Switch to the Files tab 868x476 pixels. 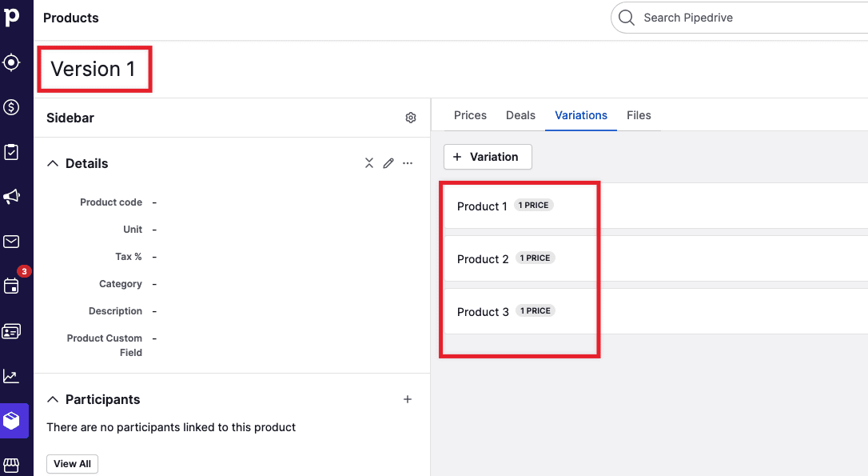(x=639, y=115)
